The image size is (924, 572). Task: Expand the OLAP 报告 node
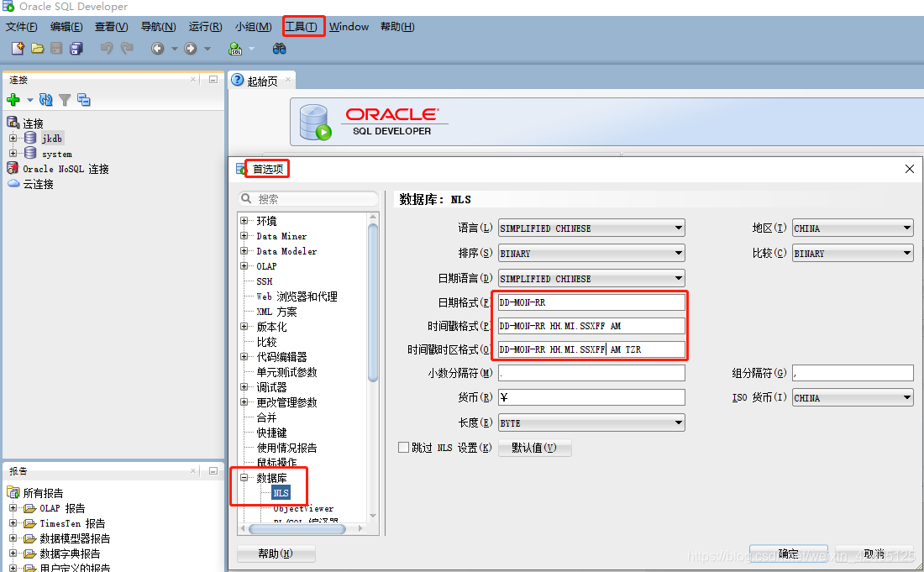point(13,508)
